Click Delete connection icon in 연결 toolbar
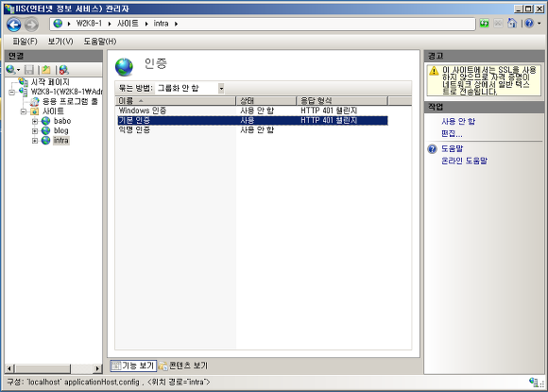 tap(63, 70)
